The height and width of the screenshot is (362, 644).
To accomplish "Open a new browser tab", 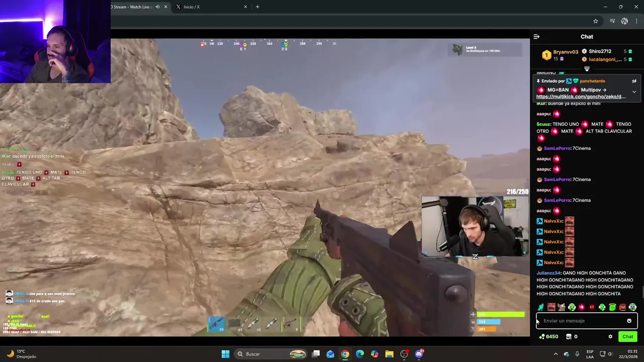I will pyautogui.click(x=258, y=7).
